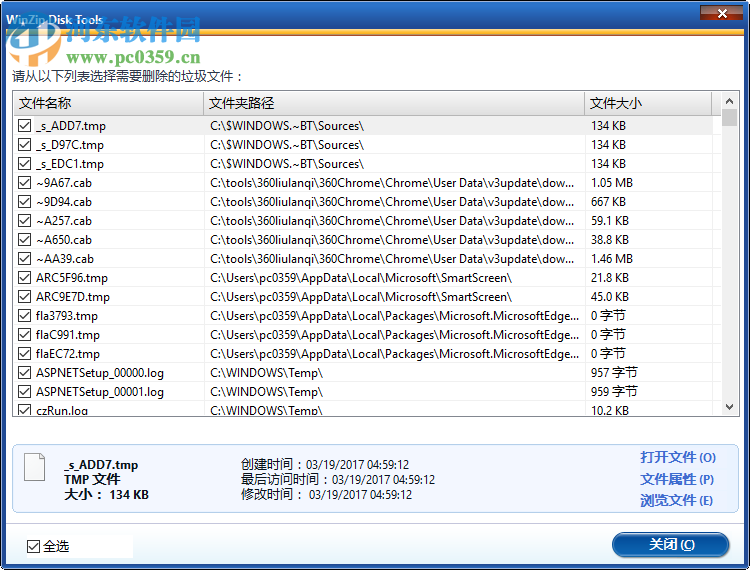750x570 pixels.
Task: Uncheck ASPNETSetup_00001.log checkbox
Action: [x=24, y=392]
